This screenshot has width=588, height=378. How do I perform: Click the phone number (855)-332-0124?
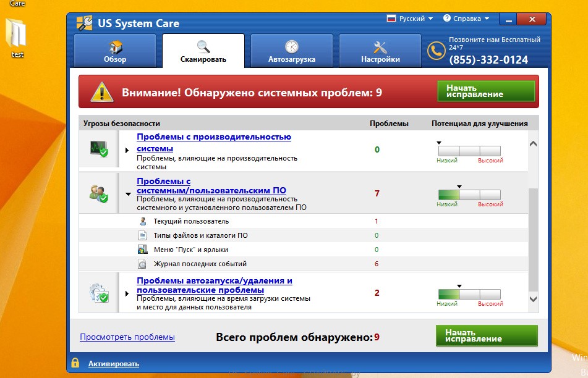tap(488, 60)
